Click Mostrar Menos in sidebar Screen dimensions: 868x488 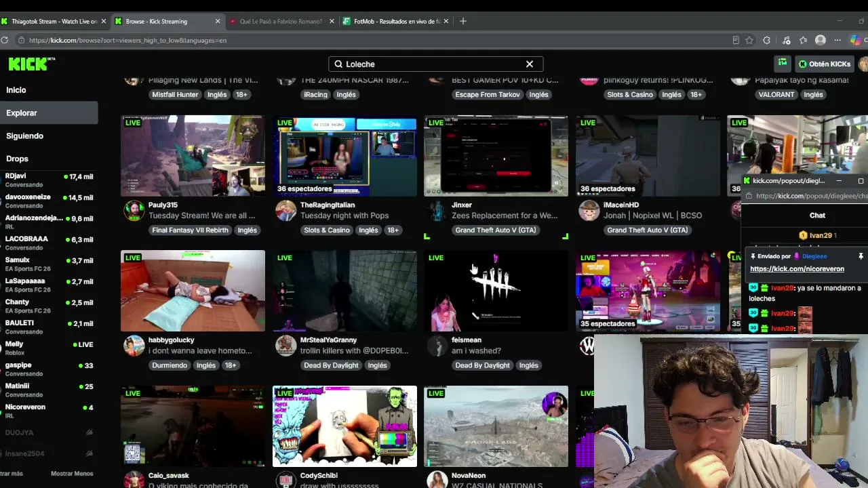coord(72,474)
